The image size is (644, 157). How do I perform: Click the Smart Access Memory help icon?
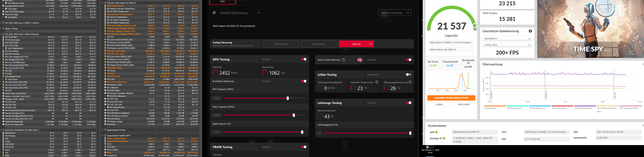click(343, 60)
